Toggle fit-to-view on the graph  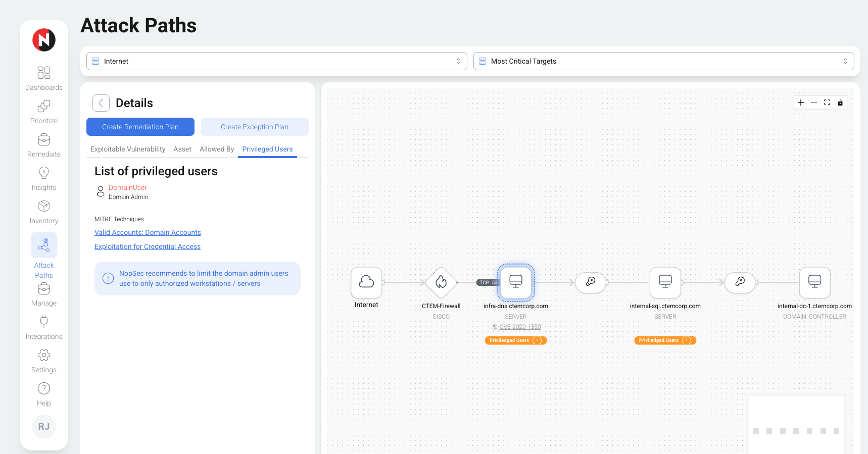click(x=827, y=103)
